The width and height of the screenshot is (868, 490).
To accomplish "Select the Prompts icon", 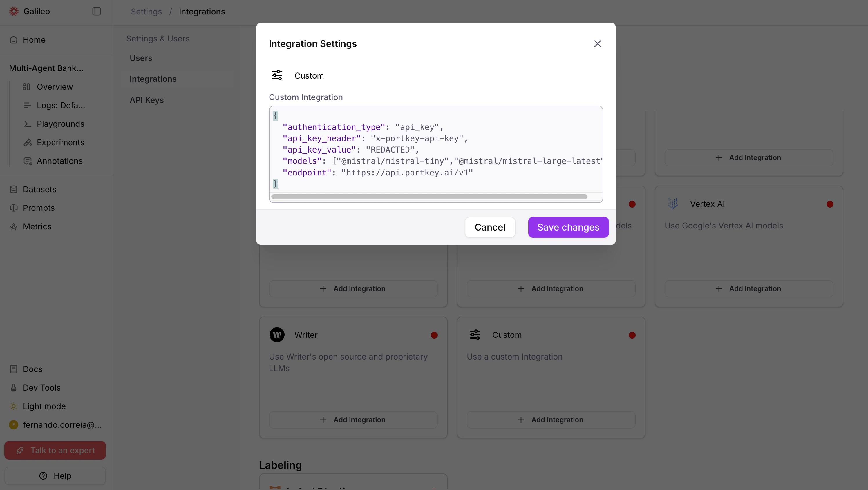I will point(13,208).
